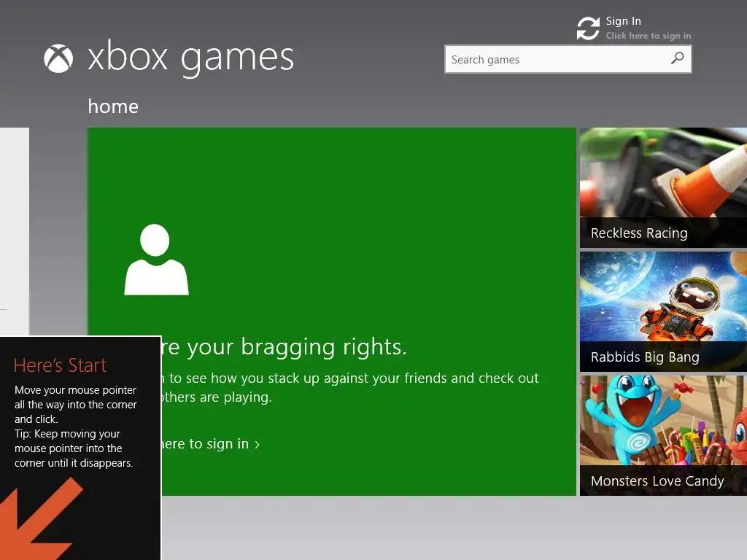Click the 'xbox games' title text
Viewport: 747px width, 560px height.
coord(190,58)
